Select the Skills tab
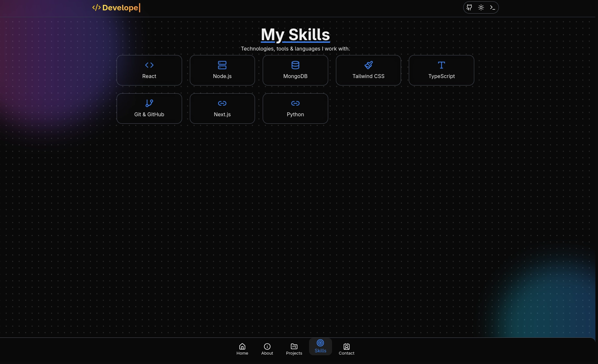Image resolution: width=598 pixels, height=364 pixels. (320, 347)
